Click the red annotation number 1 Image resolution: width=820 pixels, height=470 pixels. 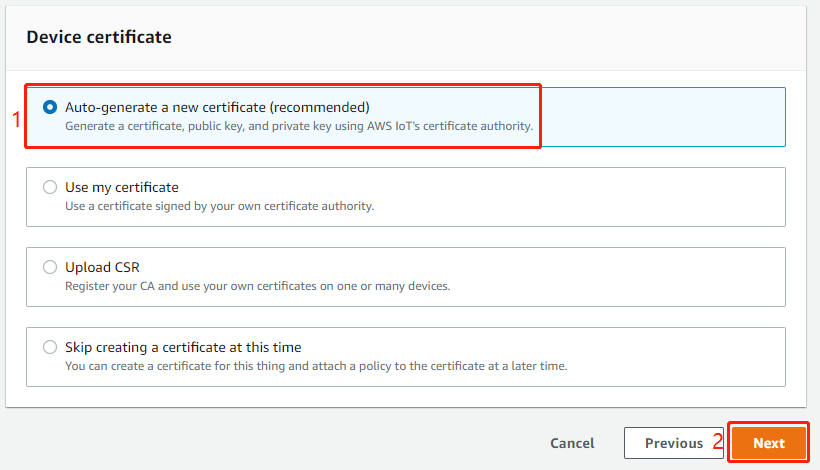pos(15,119)
